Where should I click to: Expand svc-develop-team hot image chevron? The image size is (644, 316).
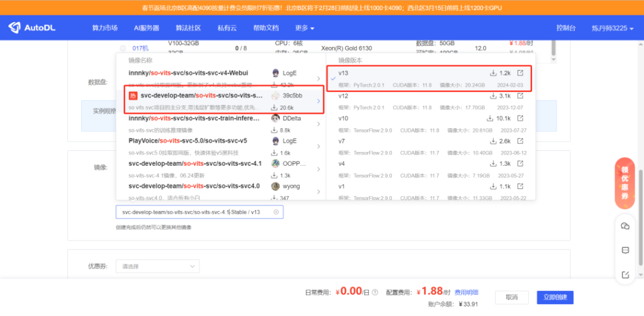click(318, 101)
